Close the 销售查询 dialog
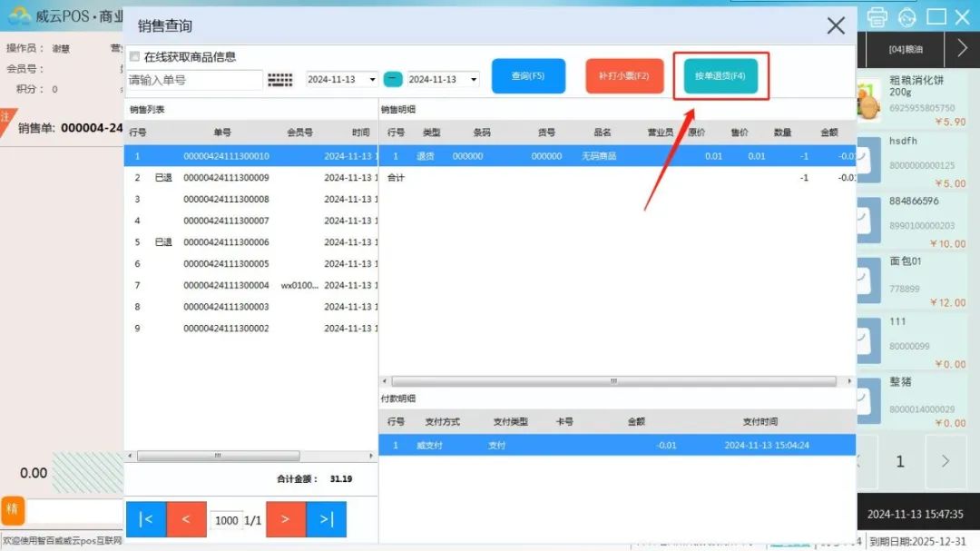The image size is (980, 551). click(836, 25)
